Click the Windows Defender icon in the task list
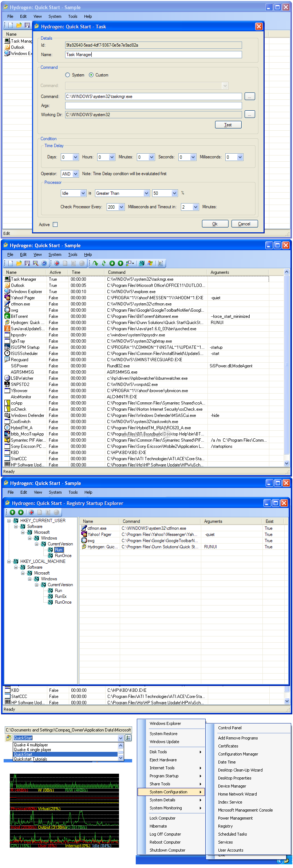Screen dimensions: 293x868 [x=7, y=415]
